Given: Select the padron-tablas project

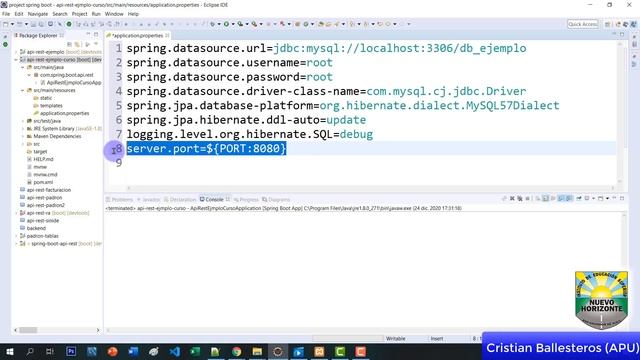Looking at the screenshot, I should tap(39, 236).
